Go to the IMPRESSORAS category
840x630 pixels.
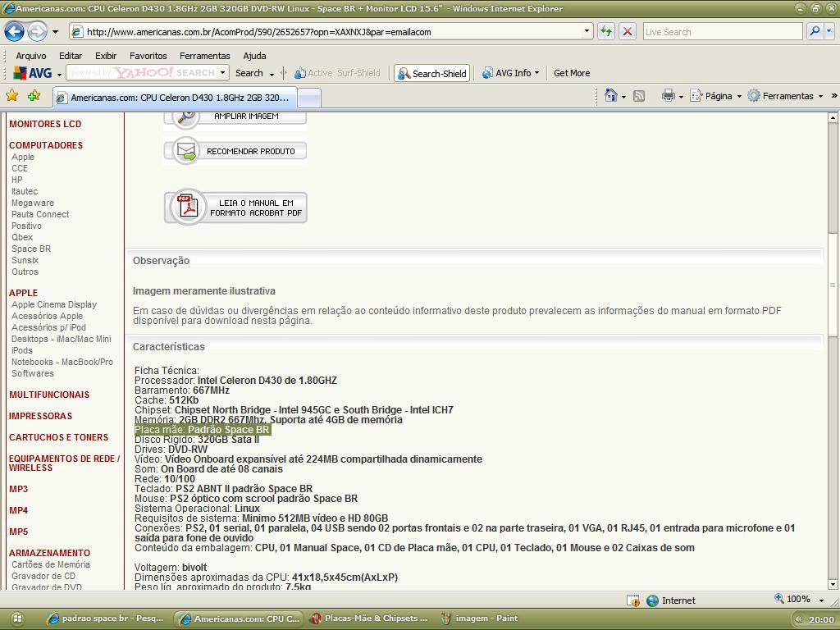tap(40, 416)
